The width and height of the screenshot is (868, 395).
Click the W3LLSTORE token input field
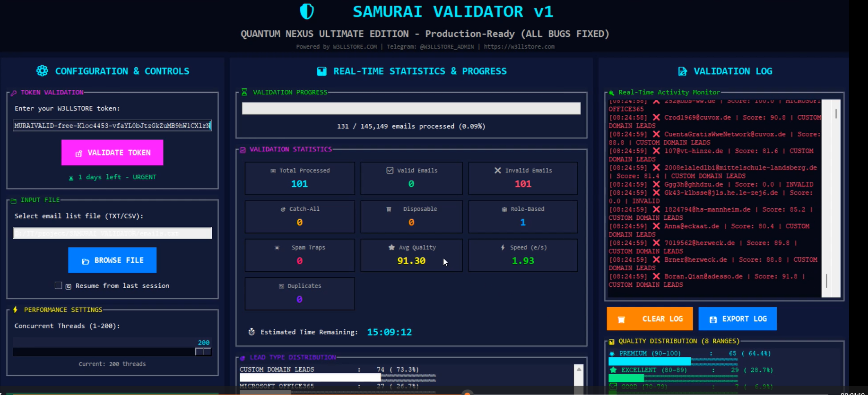tap(112, 125)
